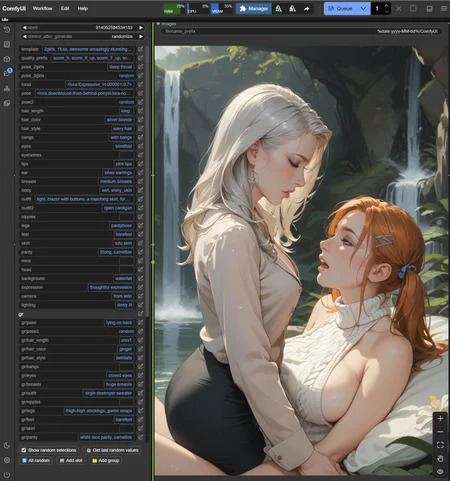Viewport: 450px width, 481px height.
Task: Click the edit icon for lighting row
Action: pos(140,305)
